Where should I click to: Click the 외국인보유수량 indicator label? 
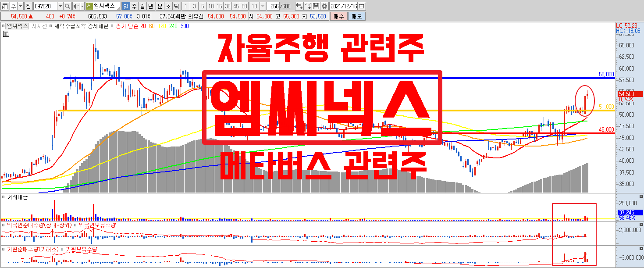(x=97, y=225)
